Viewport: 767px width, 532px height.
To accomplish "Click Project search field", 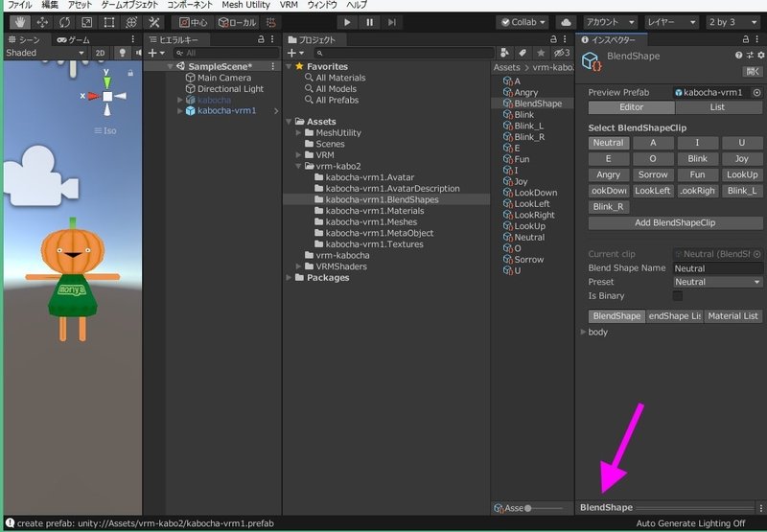I will click(404, 53).
